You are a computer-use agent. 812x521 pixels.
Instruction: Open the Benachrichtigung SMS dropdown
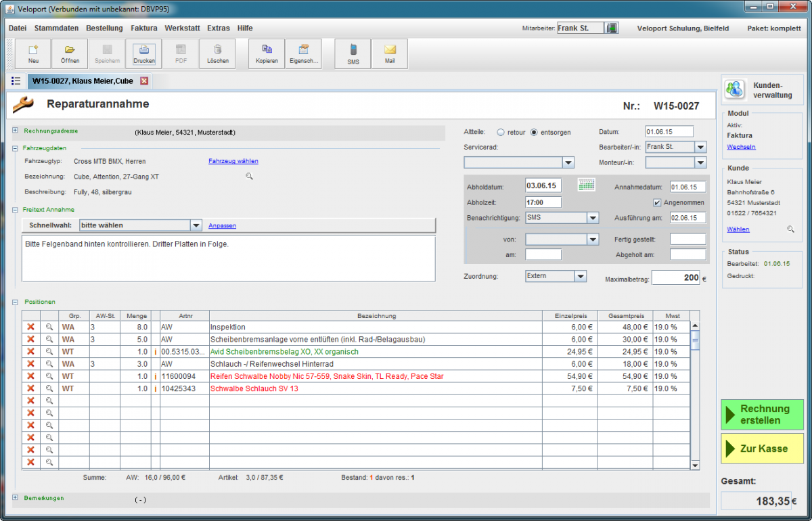click(x=593, y=218)
